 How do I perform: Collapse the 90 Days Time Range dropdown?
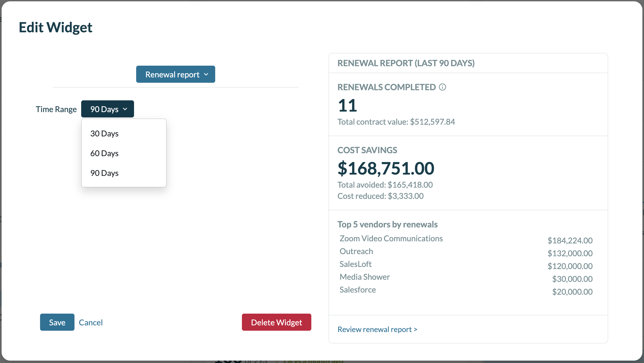click(107, 109)
